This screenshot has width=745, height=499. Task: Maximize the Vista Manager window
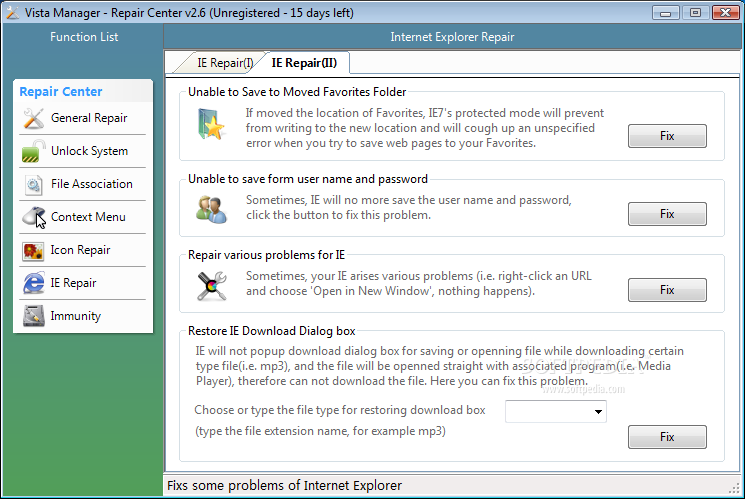tap(695, 13)
